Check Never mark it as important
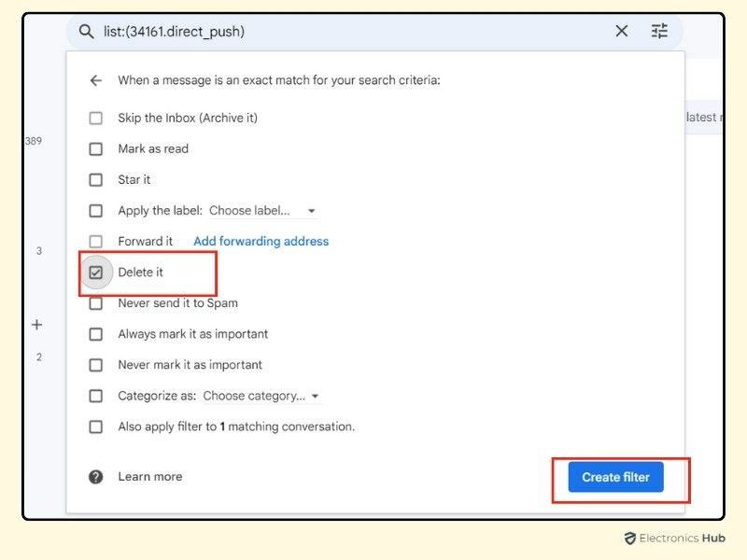This screenshot has height=560, width=747. [x=96, y=365]
